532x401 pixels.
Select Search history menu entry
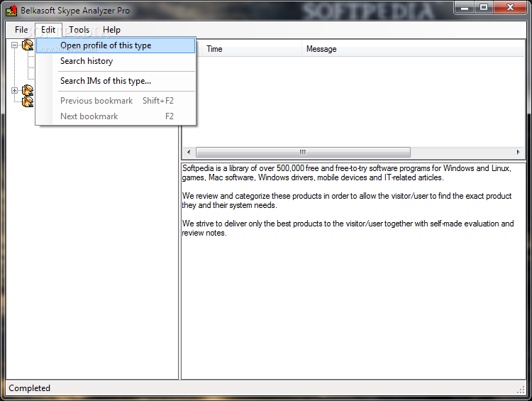point(116,61)
